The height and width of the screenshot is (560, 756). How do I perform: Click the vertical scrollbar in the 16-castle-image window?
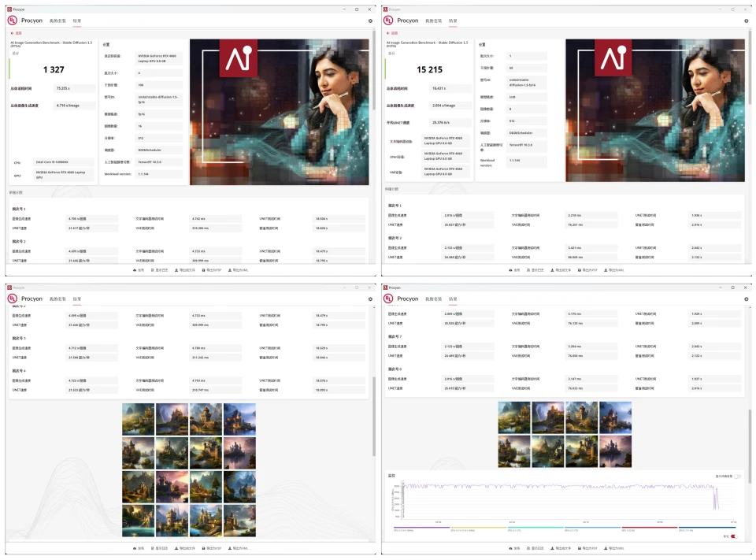pyautogui.click(x=373, y=417)
